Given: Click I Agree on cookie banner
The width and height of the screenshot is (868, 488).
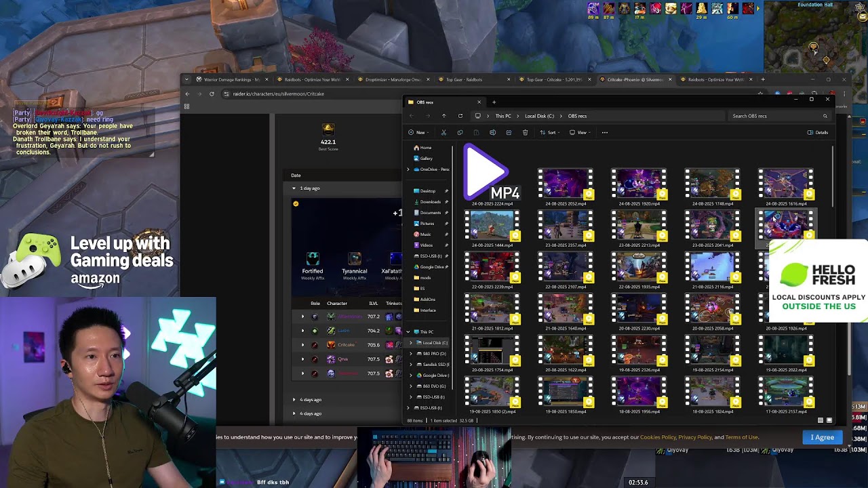Looking at the screenshot, I should click(x=822, y=437).
